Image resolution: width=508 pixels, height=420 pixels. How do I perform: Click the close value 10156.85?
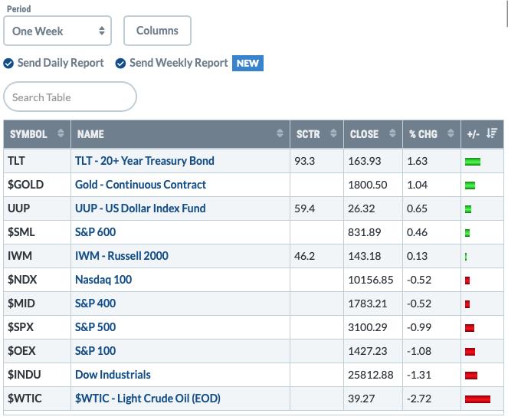pos(371,280)
